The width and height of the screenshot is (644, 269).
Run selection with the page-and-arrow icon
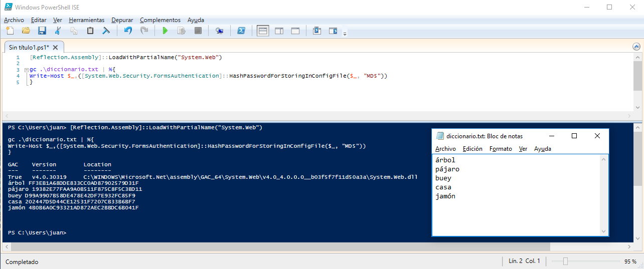pyautogui.click(x=182, y=31)
